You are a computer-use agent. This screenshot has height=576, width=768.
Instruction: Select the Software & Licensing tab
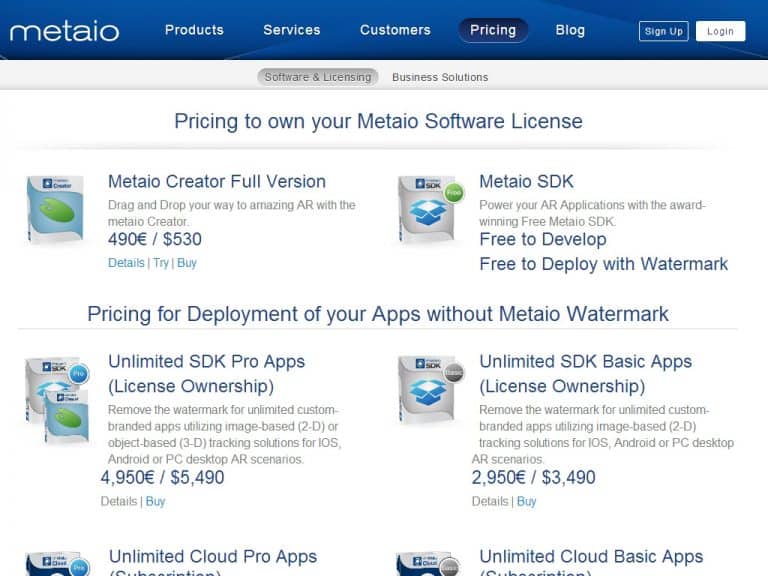coord(318,77)
